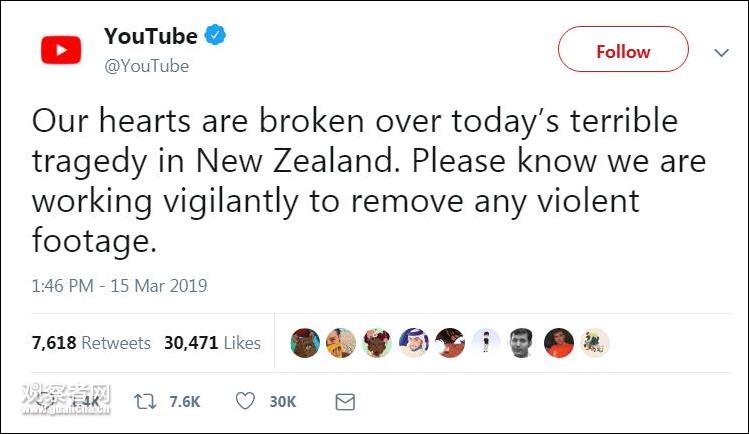View the 7,618 Retweets list
The width and height of the screenshot is (749, 434).
[x=91, y=343]
